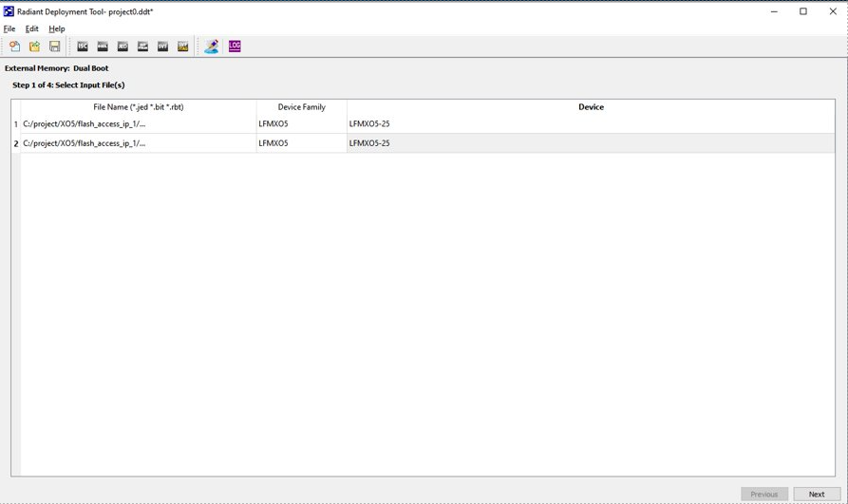Click the File Name column header
848x504 pixels.
coord(139,107)
